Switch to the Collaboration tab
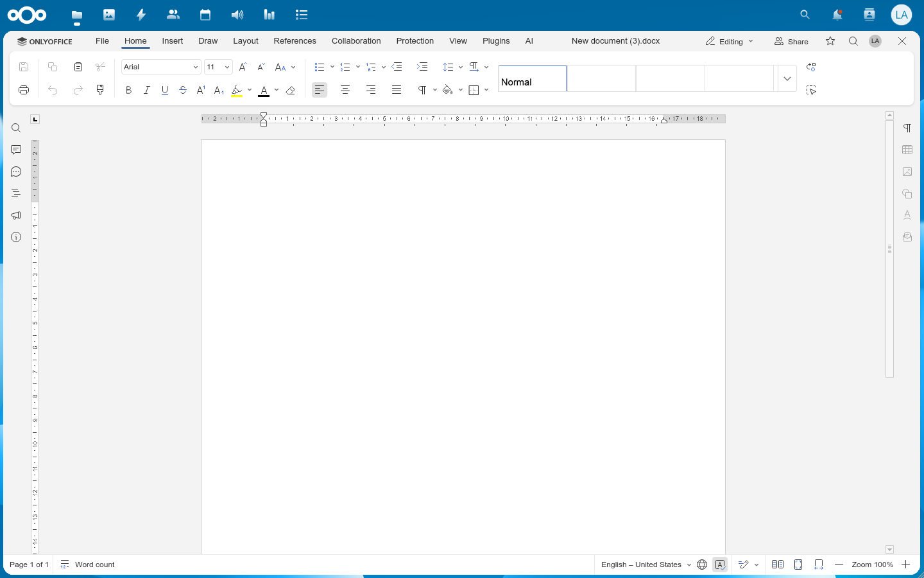This screenshot has width=924, height=578. [x=356, y=41]
